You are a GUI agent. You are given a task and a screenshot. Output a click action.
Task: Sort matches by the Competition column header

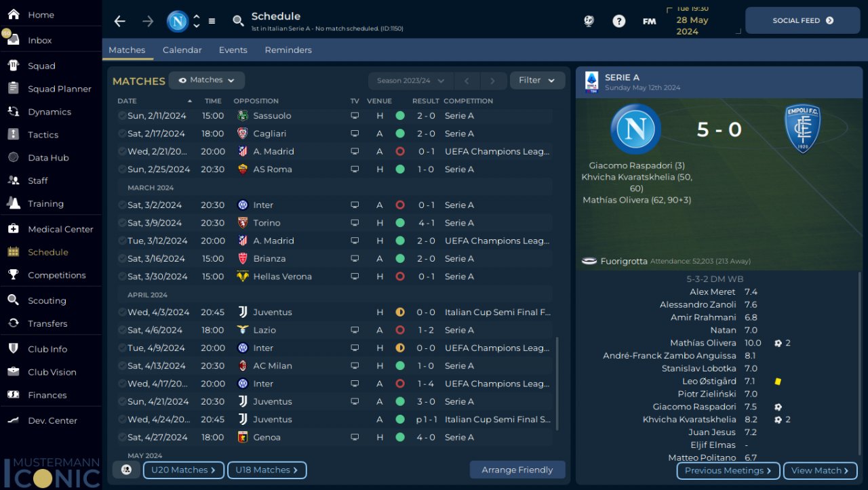coord(468,101)
